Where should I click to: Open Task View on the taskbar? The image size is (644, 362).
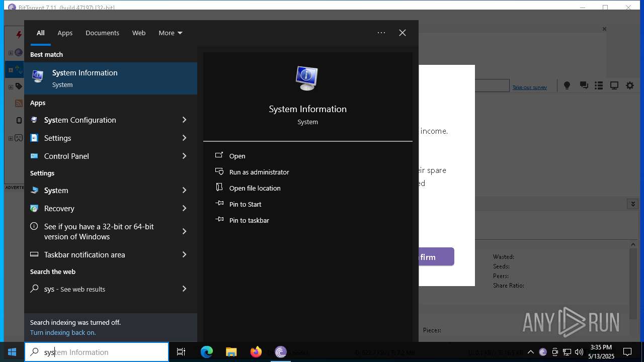pyautogui.click(x=181, y=352)
